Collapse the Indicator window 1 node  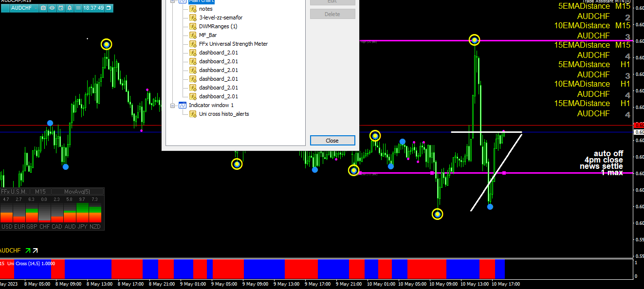tap(172, 105)
